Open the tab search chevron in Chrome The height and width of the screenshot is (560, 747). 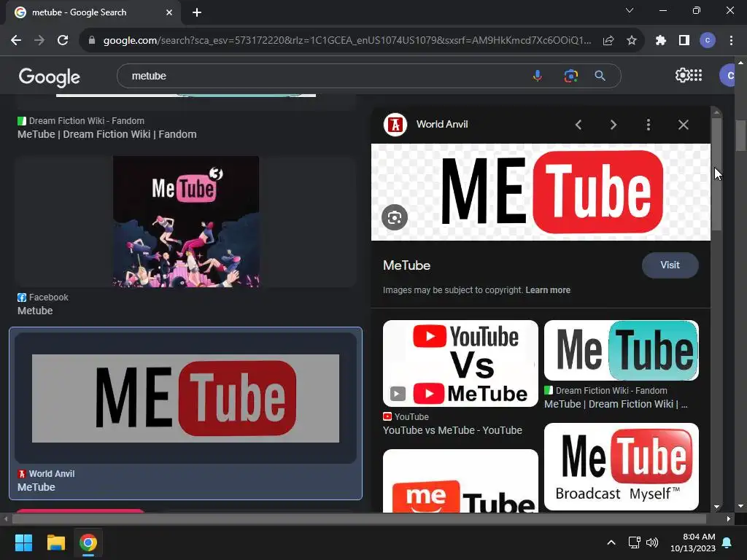(630, 10)
